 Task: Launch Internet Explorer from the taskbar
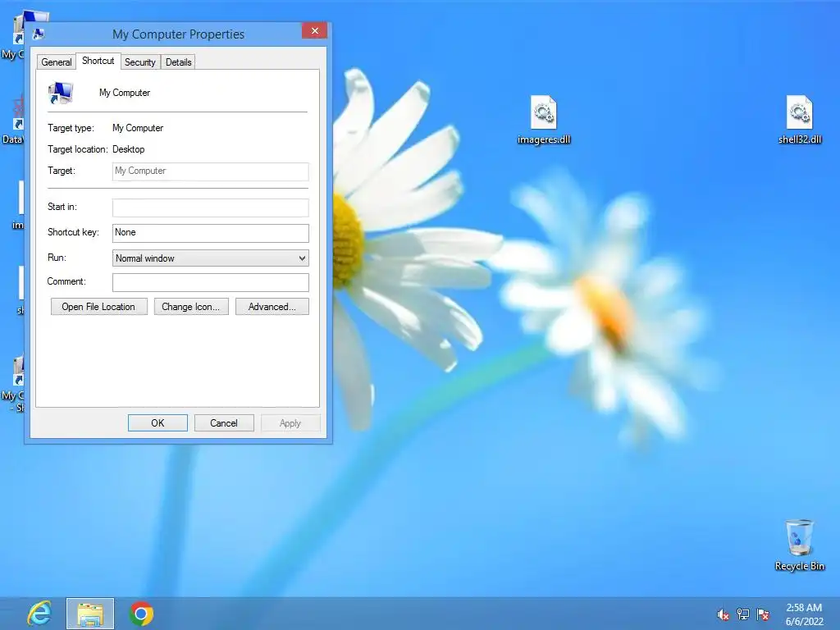[x=39, y=614]
